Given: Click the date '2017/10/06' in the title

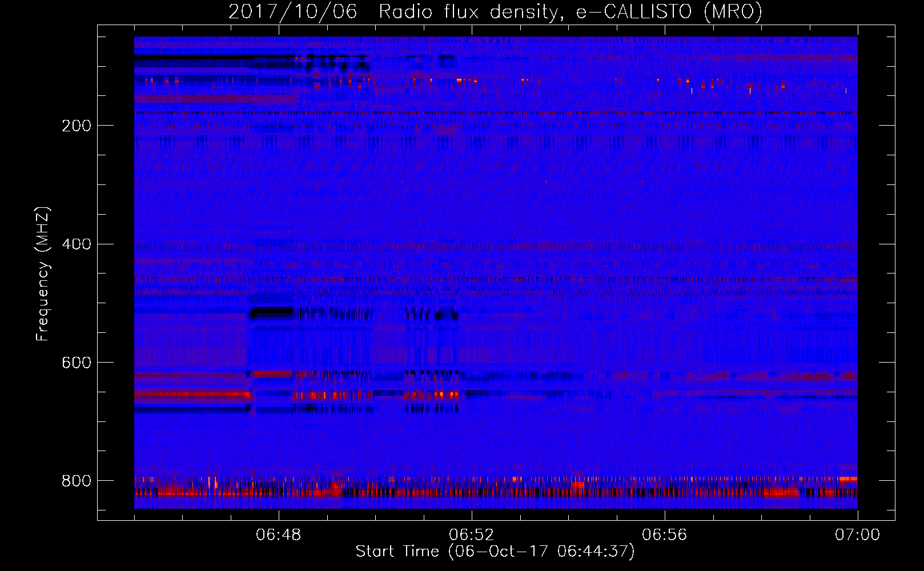Looking at the screenshot, I should (293, 11).
